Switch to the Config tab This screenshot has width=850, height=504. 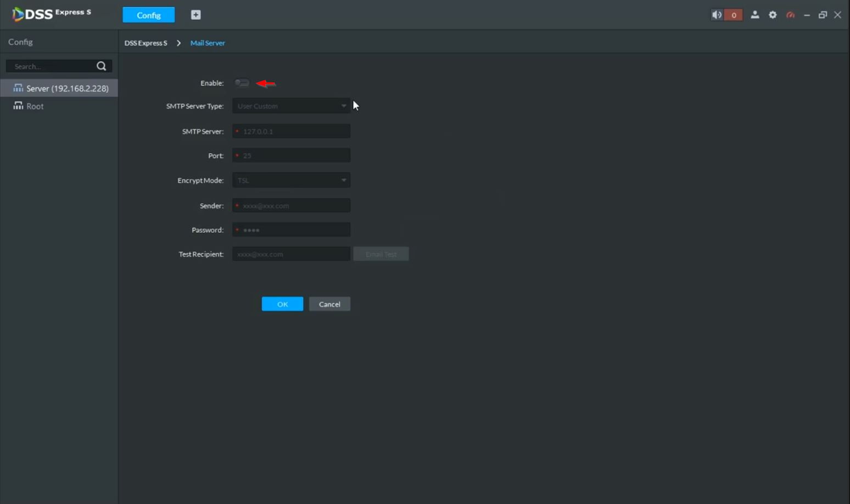coord(149,15)
